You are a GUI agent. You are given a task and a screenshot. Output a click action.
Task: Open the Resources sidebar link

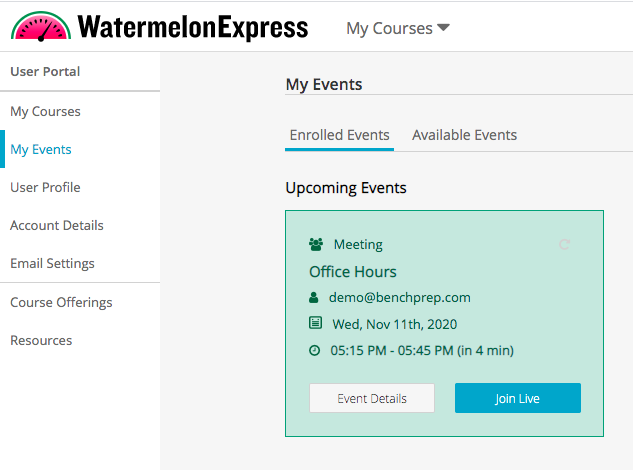point(41,340)
